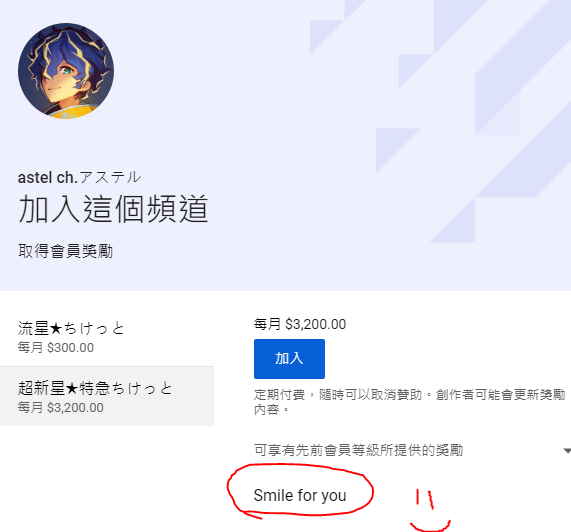Expand 可享有先前會員等級所提供的獎勵 section label
The width and height of the screenshot is (571, 532).
click(358, 450)
